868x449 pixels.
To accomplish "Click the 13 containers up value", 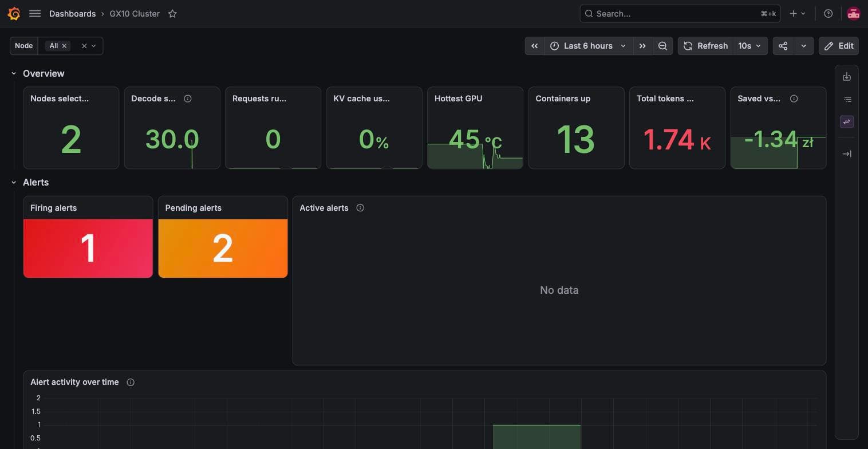I will tap(575, 139).
